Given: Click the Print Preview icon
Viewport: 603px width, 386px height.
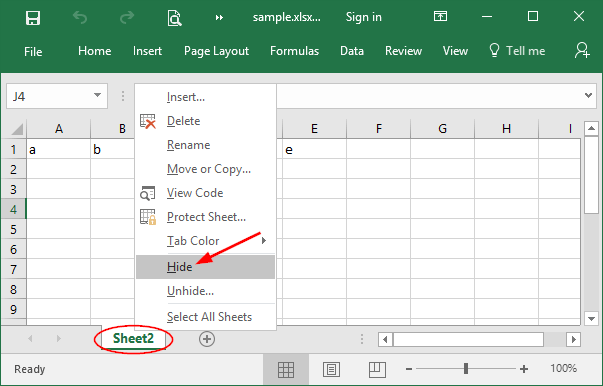Looking at the screenshot, I should pyautogui.click(x=174, y=18).
